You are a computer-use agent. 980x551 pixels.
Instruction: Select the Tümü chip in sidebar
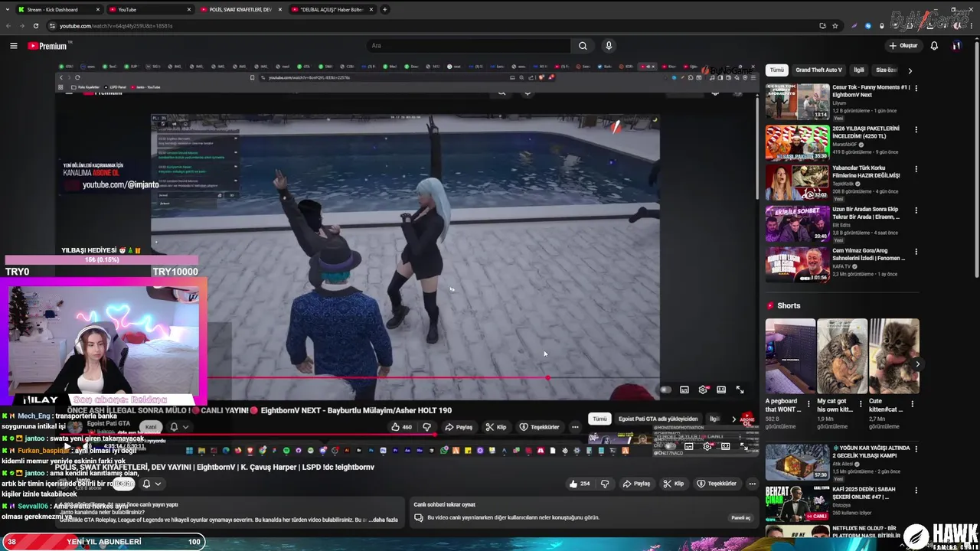coord(776,70)
